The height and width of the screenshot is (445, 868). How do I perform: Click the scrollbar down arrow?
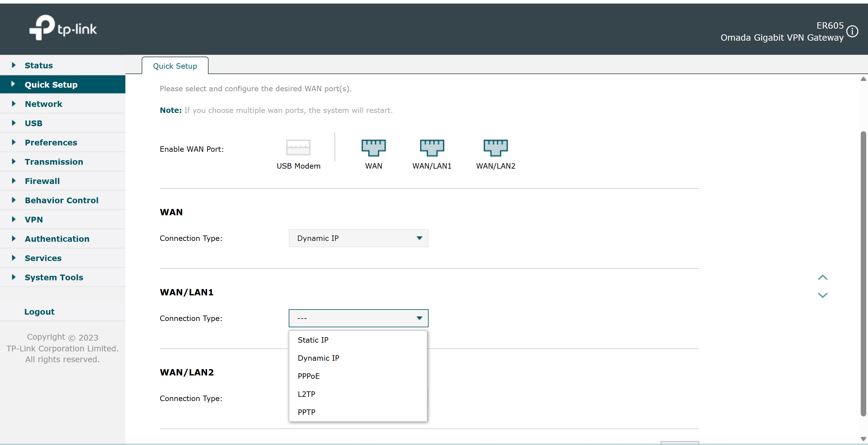[x=863, y=439]
